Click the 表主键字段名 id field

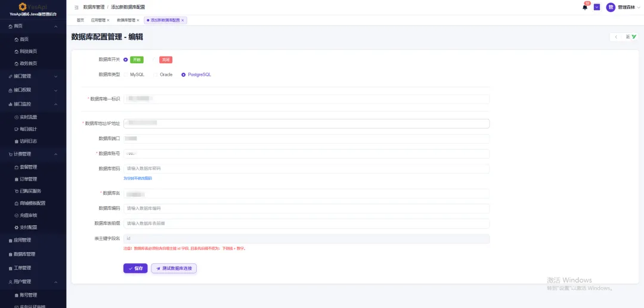tap(306, 239)
